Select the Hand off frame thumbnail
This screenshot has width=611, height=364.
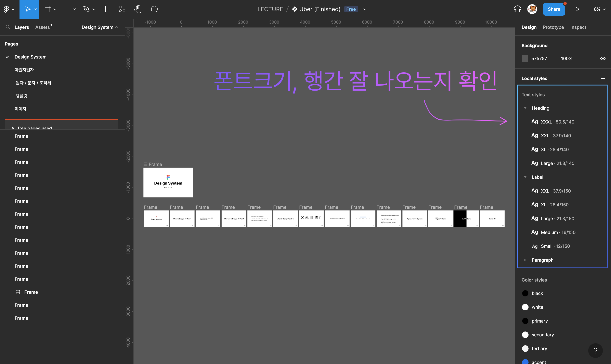pyautogui.click(x=492, y=219)
